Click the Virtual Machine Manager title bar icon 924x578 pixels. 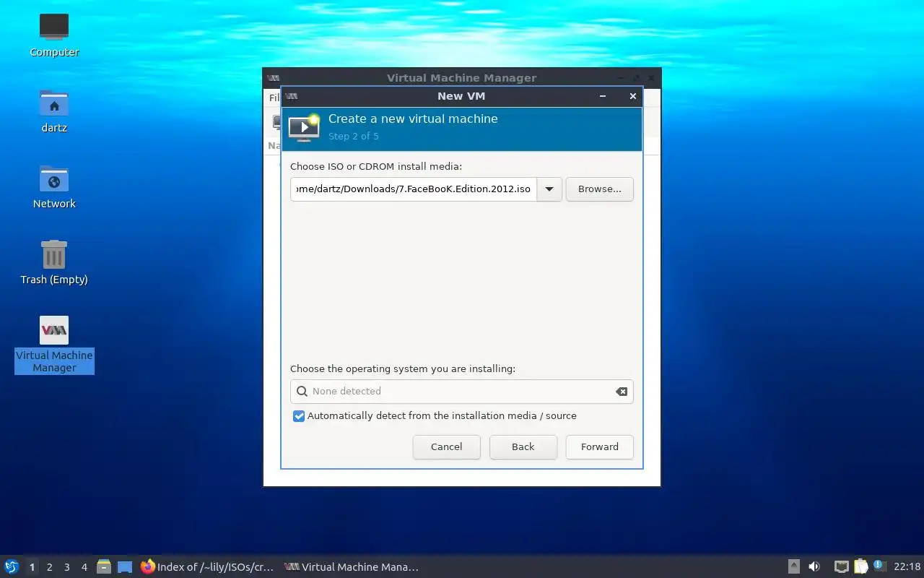point(273,78)
